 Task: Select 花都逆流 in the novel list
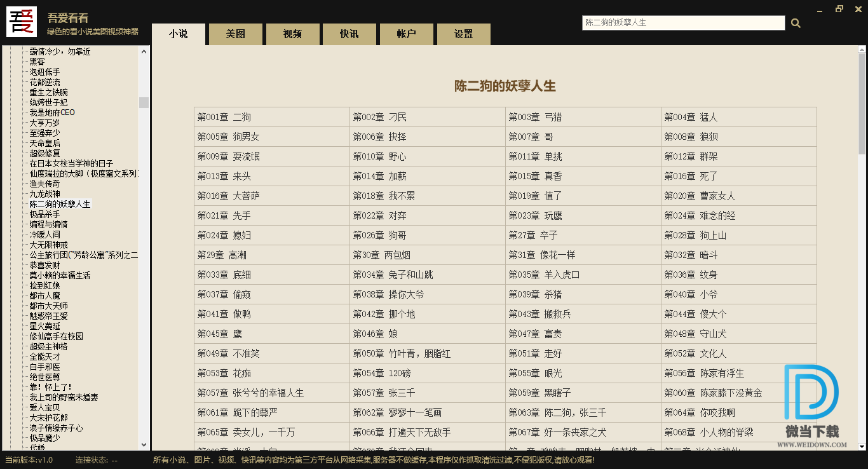(44, 82)
